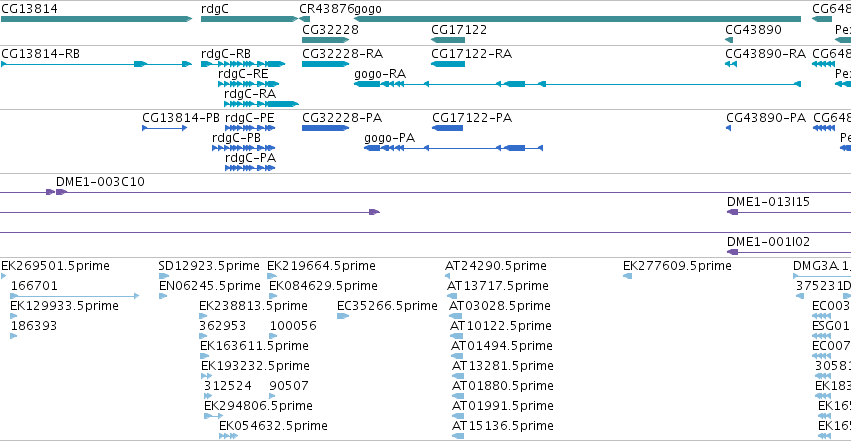The image size is (851, 441).
Task: Click the CG32228 gene feature
Action: pos(326,40)
